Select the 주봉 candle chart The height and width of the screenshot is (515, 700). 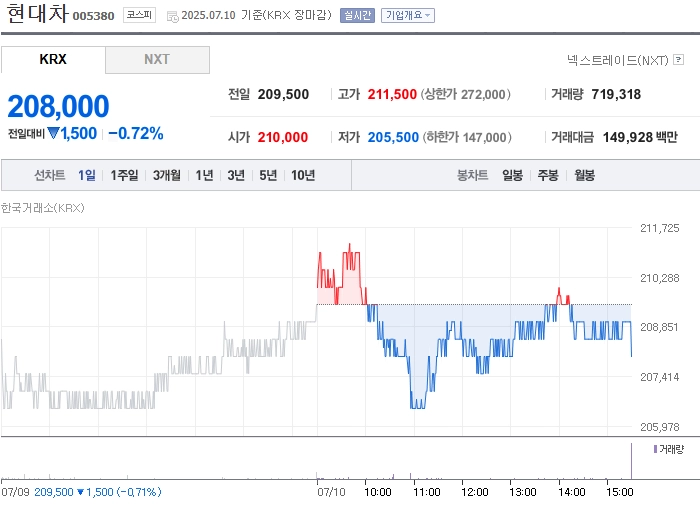548,175
